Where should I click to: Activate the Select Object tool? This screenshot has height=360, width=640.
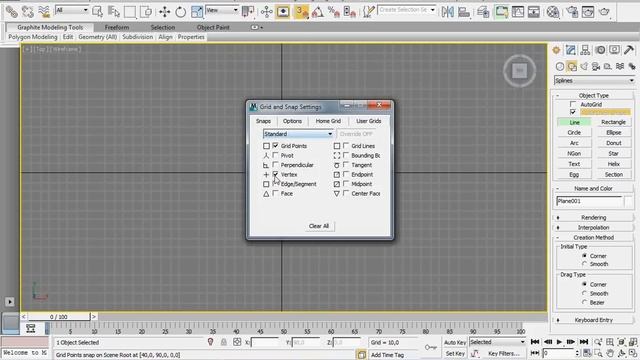[98, 12]
